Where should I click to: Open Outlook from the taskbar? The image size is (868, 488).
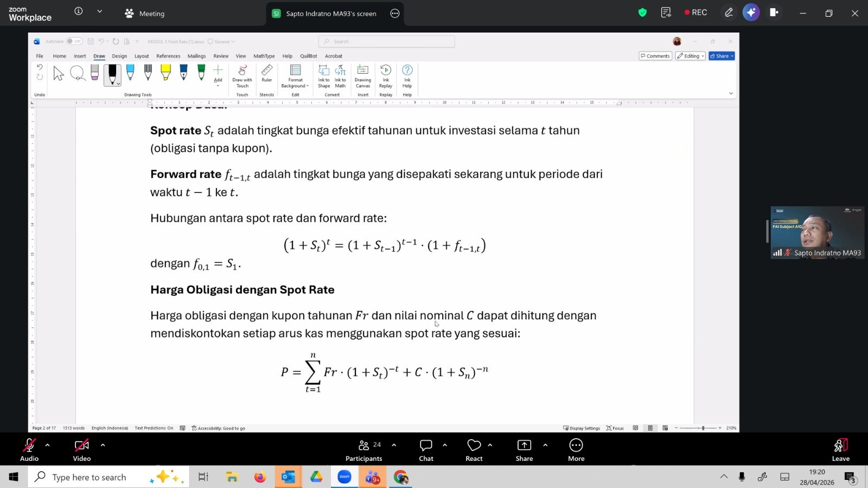click(x=288, y=477)
